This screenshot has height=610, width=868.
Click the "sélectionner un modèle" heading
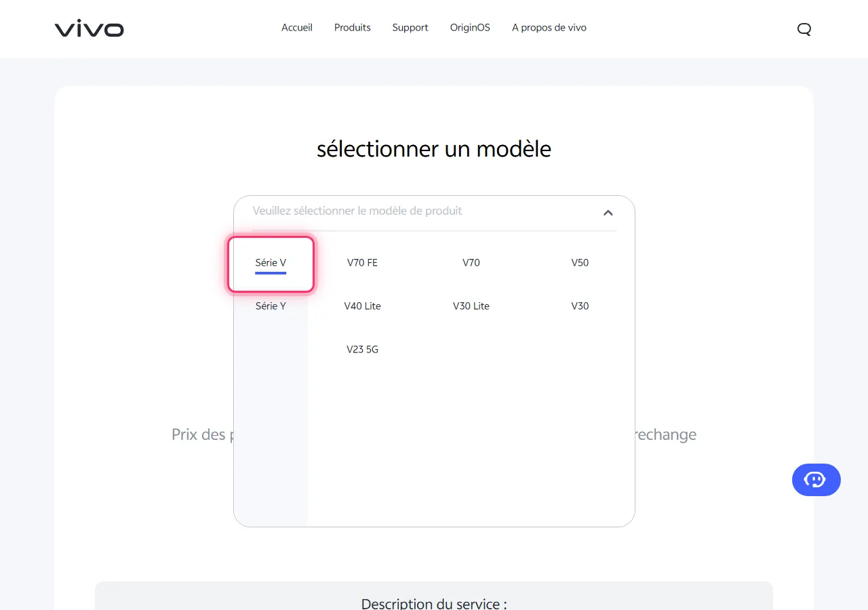click(434, 149)
